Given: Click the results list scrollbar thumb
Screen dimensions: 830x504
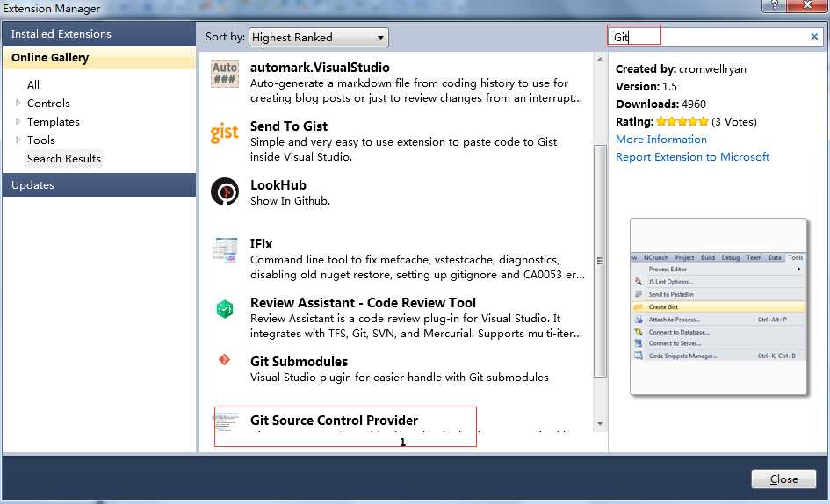Looking at the screenshot, I should tap(600, 261).
